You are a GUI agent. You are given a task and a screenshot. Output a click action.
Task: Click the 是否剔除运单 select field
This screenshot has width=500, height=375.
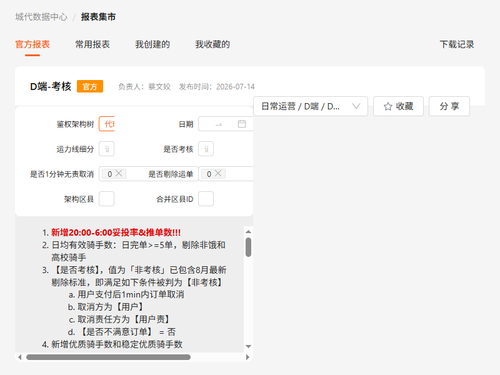226,174
